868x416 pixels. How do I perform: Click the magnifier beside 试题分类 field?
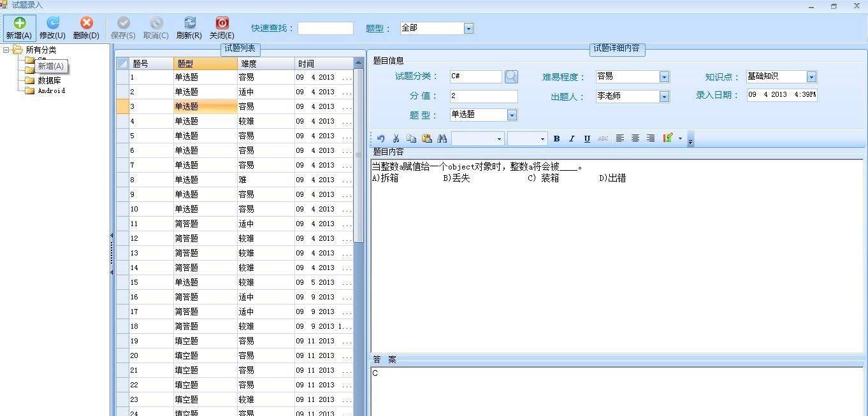point(511,76)
